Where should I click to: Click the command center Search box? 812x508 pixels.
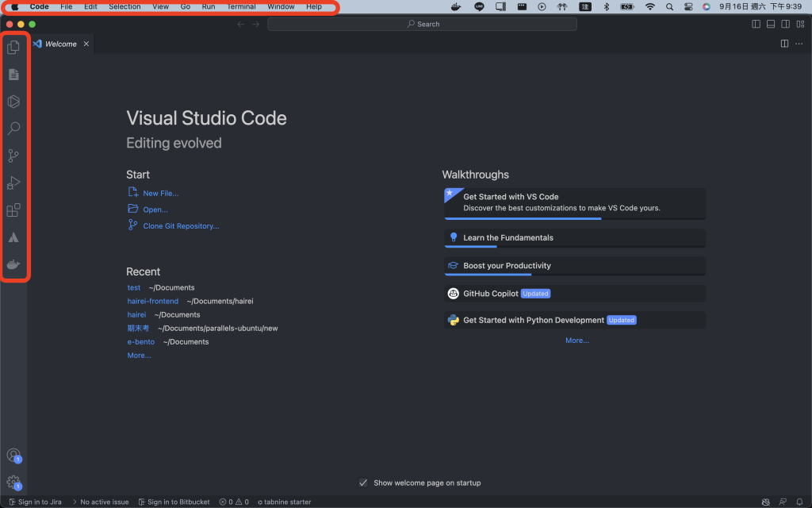422,24
